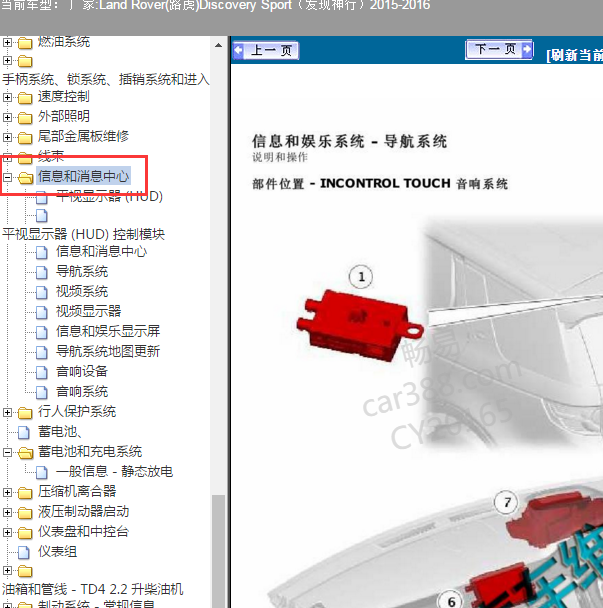Click the folder icon of 压缩机离合器
603x608 pixels.
[x=25, y=493]
